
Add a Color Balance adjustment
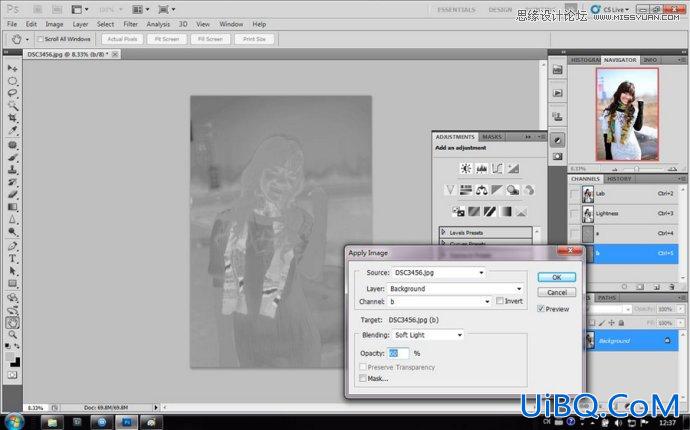[481, 190]
